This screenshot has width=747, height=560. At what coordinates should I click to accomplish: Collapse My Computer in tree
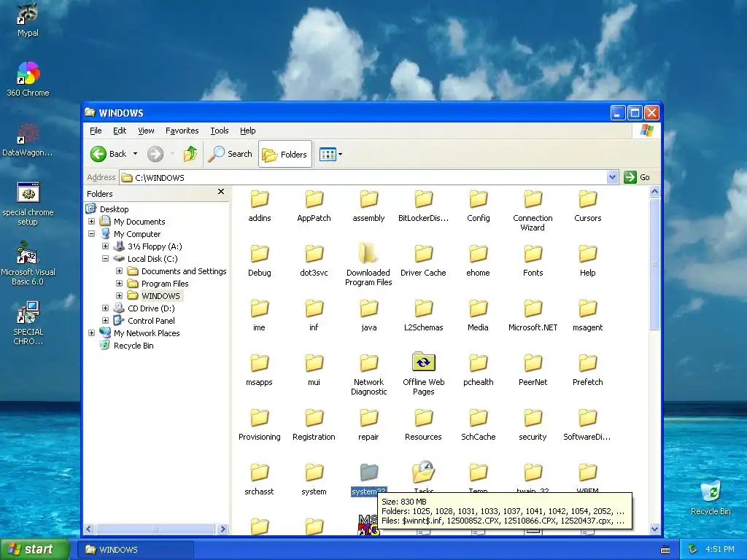(91, 234)
